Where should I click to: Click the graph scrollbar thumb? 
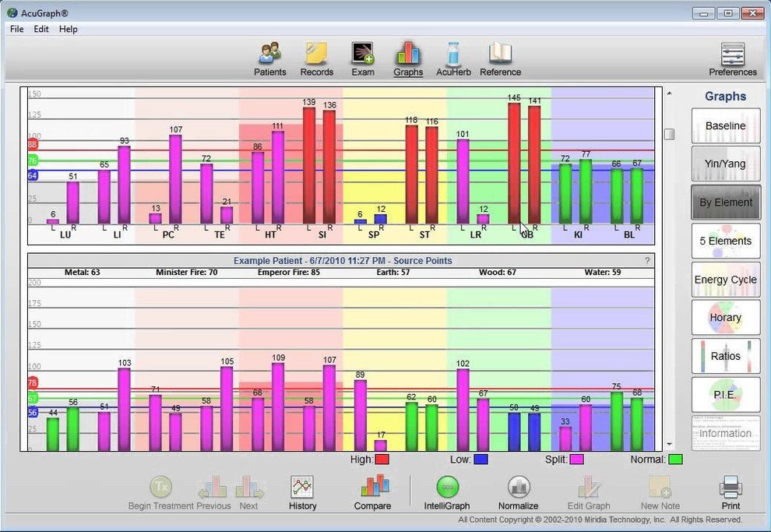click(669, 134)
